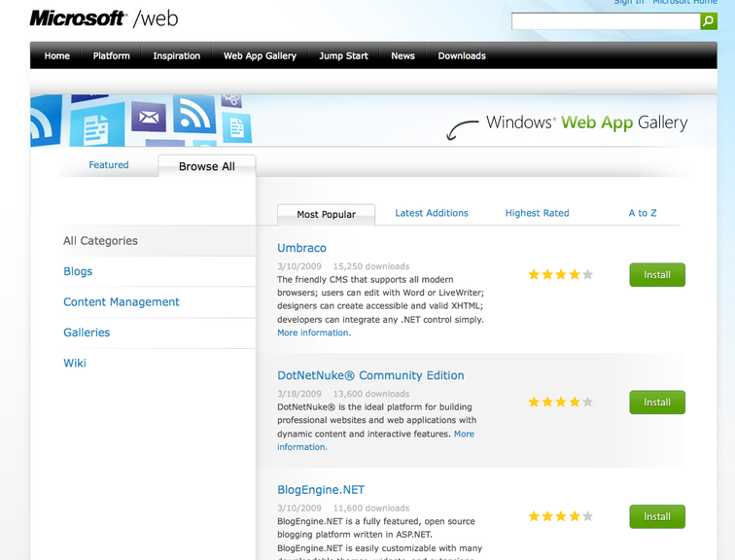Screen dimensions: 735x560
Task: Install the Umbraco application
Action: tap(657, 275)
